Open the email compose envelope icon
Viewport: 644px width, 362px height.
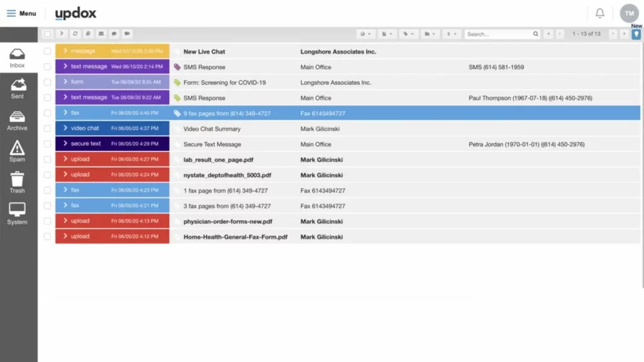101,33
